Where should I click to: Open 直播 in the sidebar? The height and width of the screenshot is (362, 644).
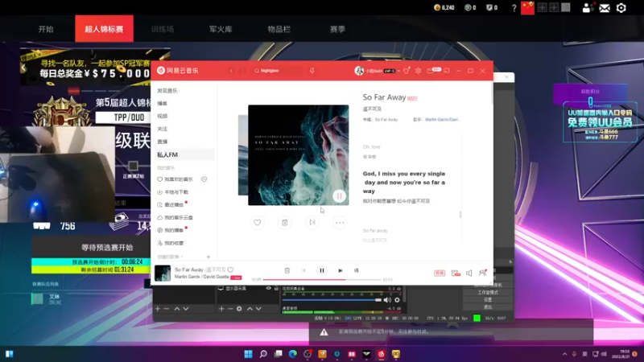pos(163,142)
